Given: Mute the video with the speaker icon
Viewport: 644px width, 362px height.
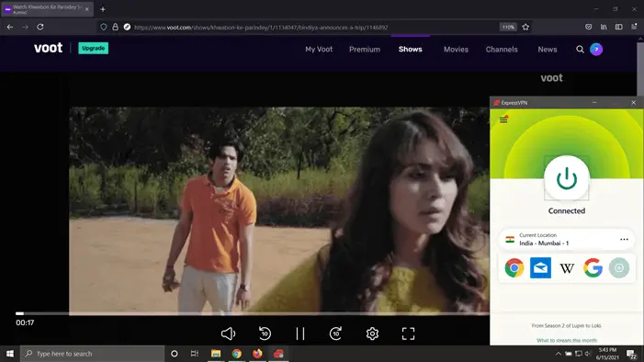Looking at the screenshot, I should (x=228, y=334).
